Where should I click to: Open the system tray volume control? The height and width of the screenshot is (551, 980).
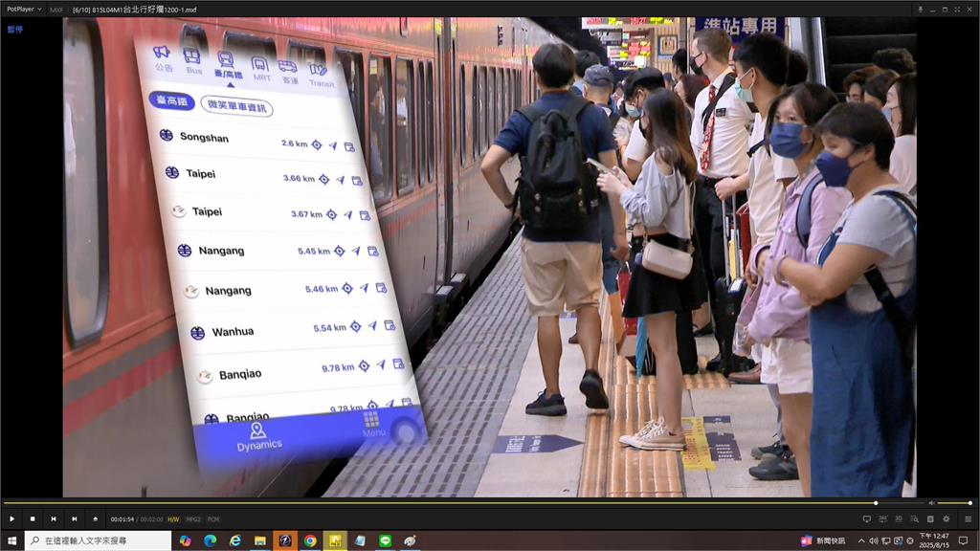point(873,540)
